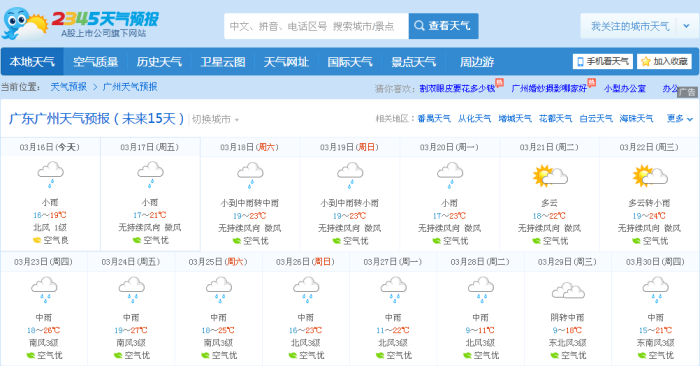Click the rain icon for 03月26日
The height and width of the screenshot is (366, 700).
click(306, 290)
